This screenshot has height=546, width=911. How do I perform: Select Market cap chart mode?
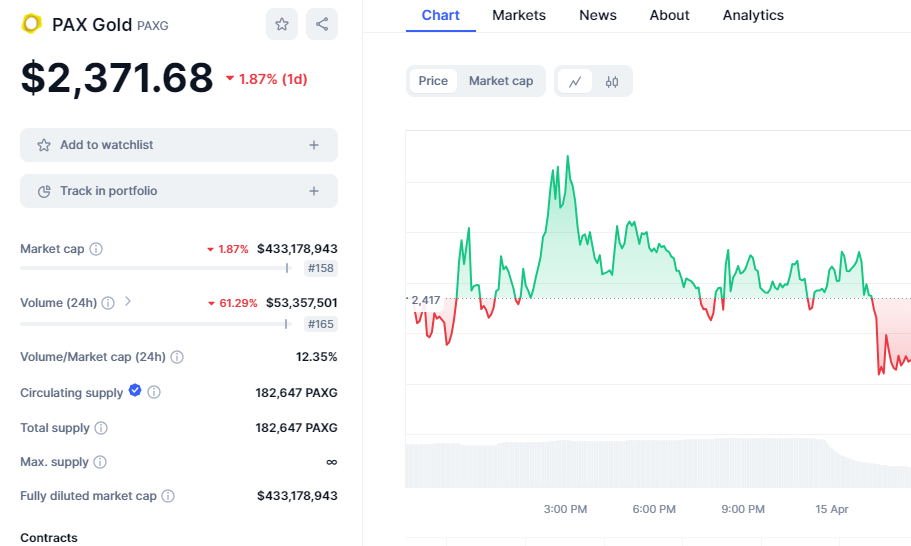[501, 81]
